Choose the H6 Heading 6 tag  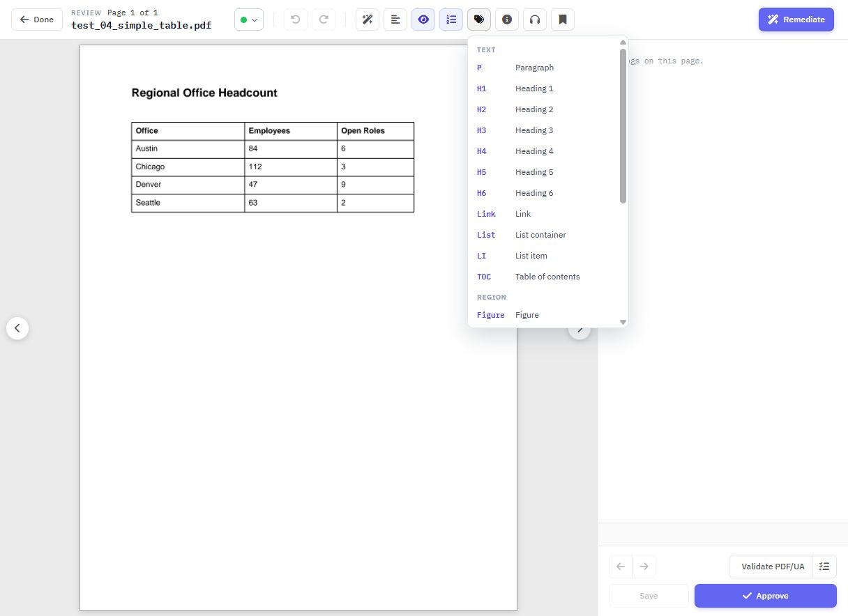pos(544,193)
